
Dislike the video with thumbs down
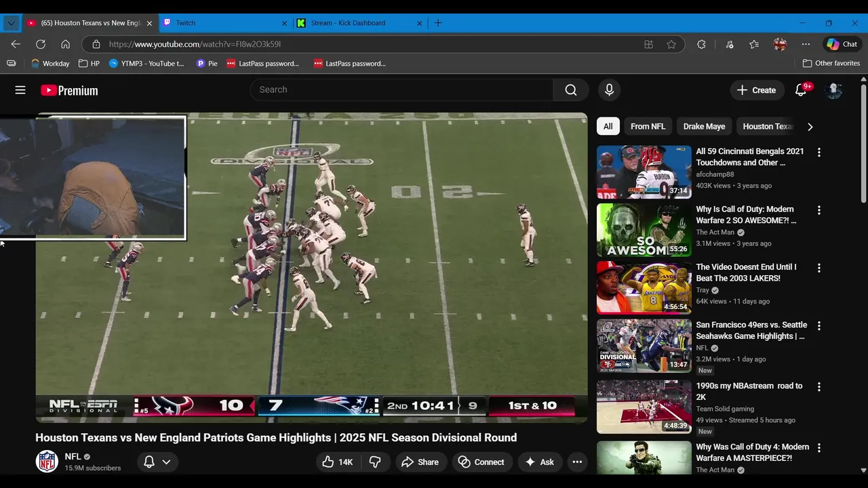pyautogui.click(x=375, y=462)
